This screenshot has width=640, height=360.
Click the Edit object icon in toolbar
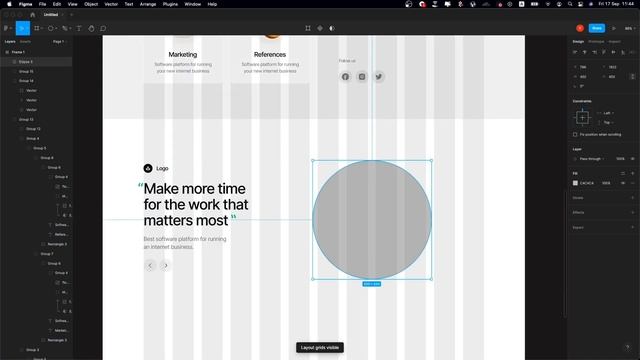click(308, 28)
